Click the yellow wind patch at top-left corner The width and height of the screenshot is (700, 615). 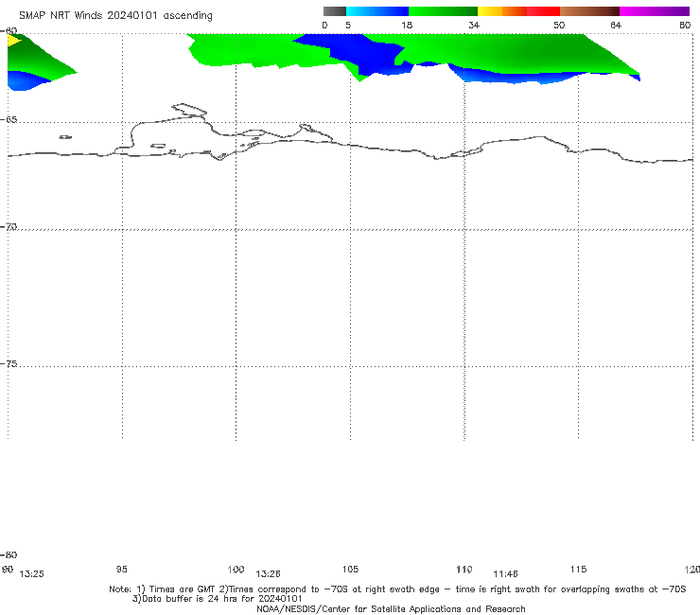(x=13, y=40)
